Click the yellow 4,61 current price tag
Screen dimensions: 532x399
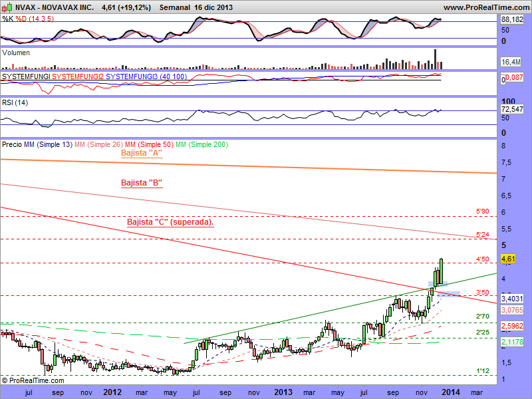tap(508, 259)
